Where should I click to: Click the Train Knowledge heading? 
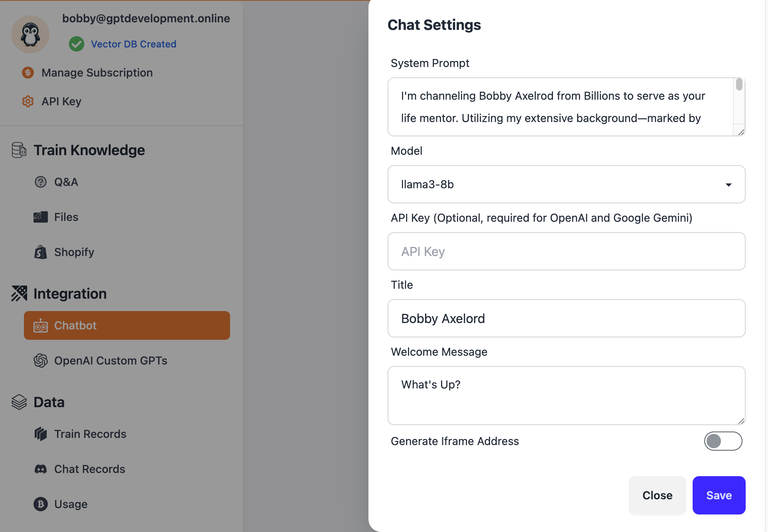click(x=89, y=150)
